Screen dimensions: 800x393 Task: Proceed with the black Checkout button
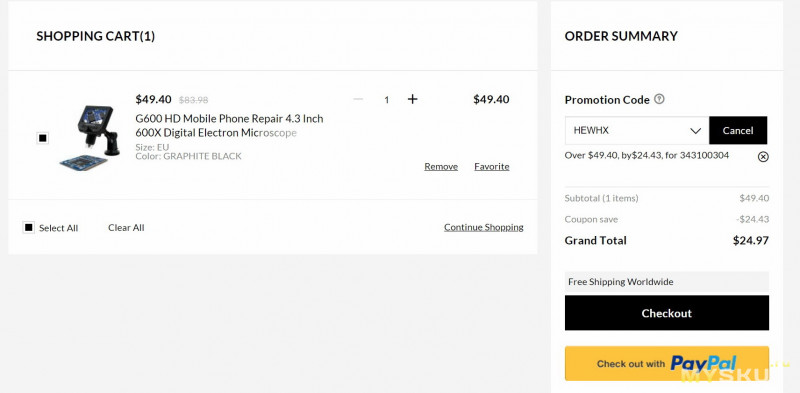tap(666, 313)
